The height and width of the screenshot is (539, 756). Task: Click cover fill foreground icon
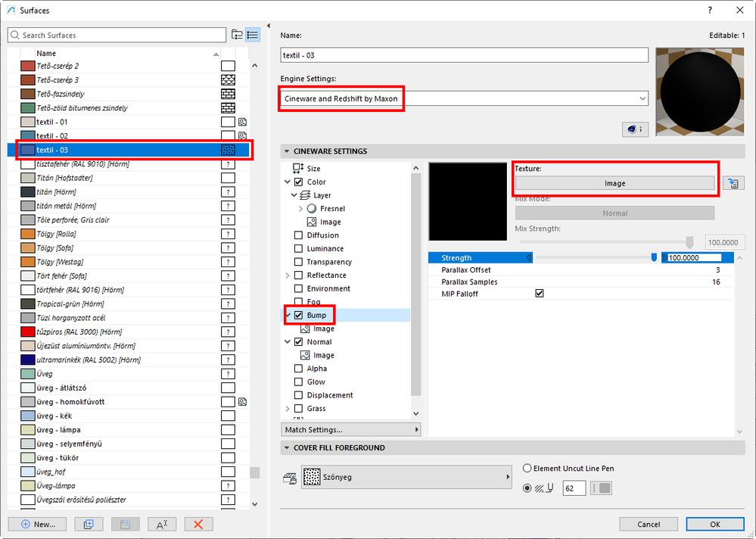(290, 478)
